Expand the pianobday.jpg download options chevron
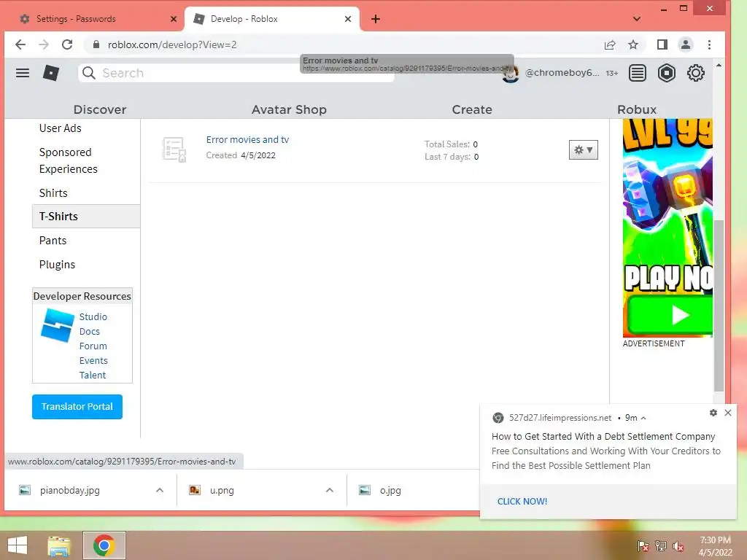The width and height of the screenshot is (747, 560). pyautogui.click(x=160, y=490)
